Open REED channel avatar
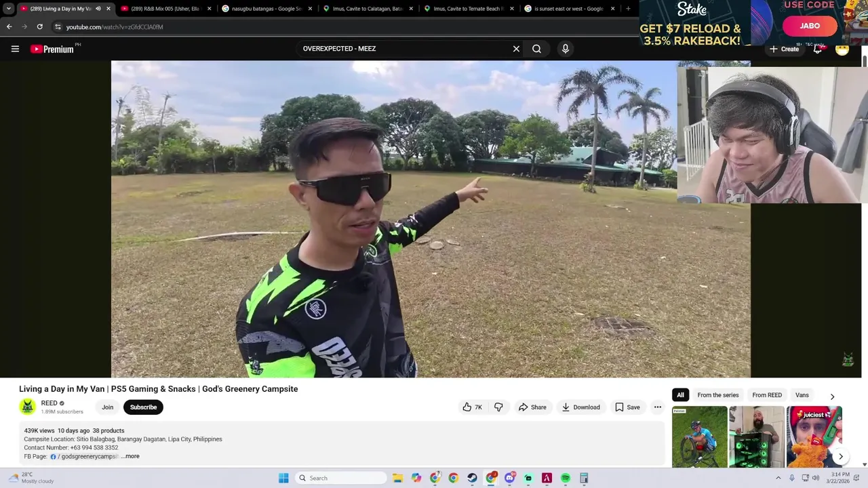Image resolution: width=868 pixels, height=488 pixels. click(x=27, y=407)
